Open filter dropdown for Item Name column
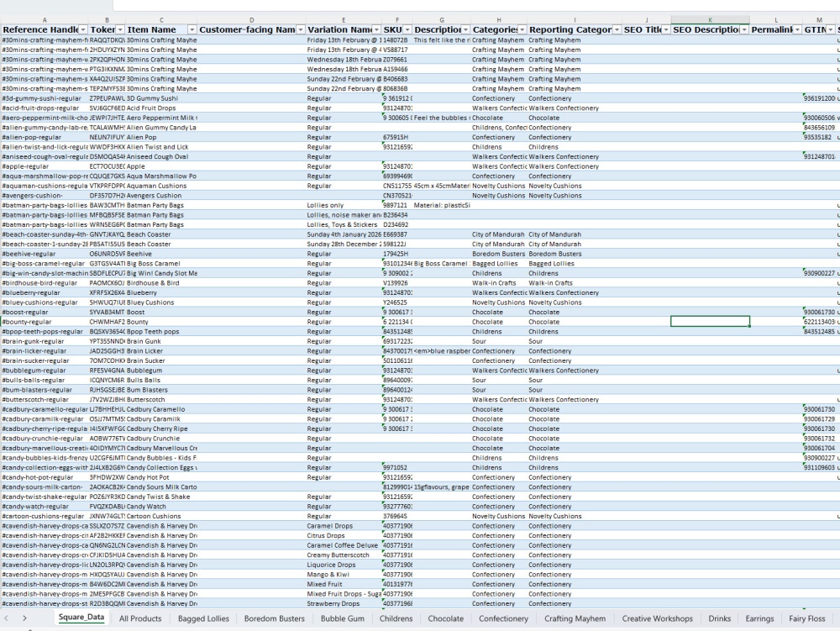Screen dimensions: 840x631 click(192, 30)
